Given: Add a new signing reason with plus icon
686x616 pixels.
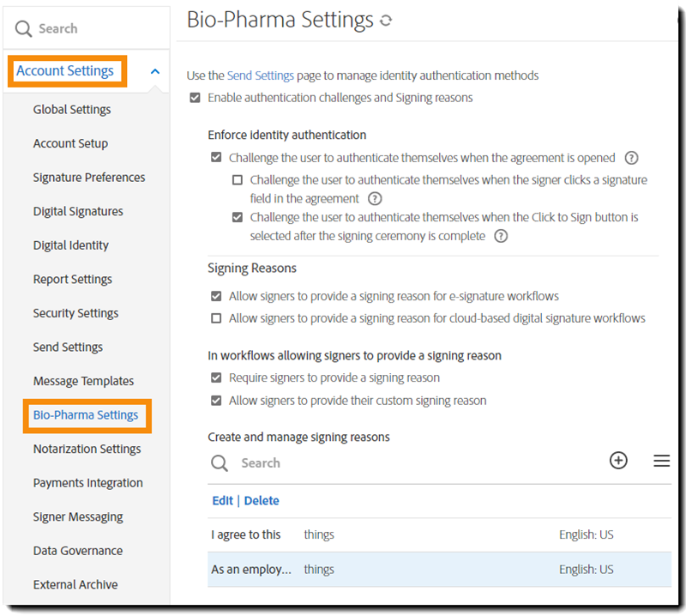Looking at the screenshot, I should pos(618,461).
